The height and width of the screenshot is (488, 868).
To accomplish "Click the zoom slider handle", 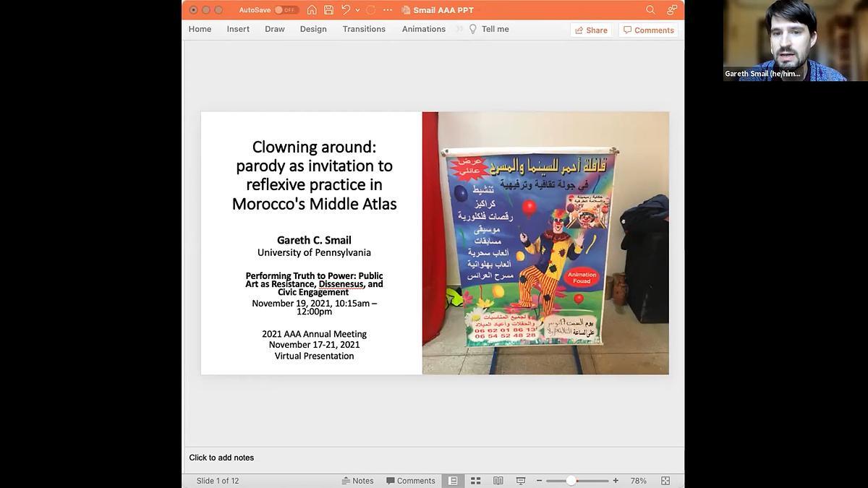I will point(571,481).
